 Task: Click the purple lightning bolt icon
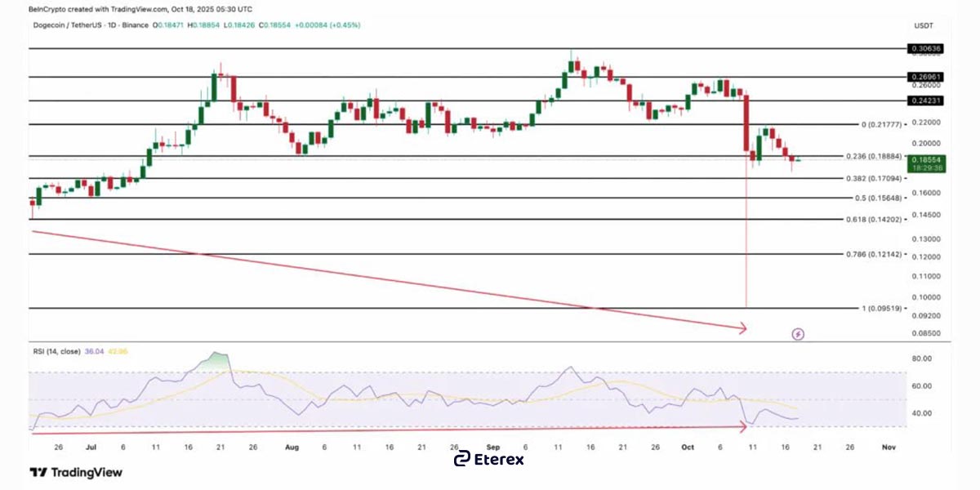tap(799, 334)
